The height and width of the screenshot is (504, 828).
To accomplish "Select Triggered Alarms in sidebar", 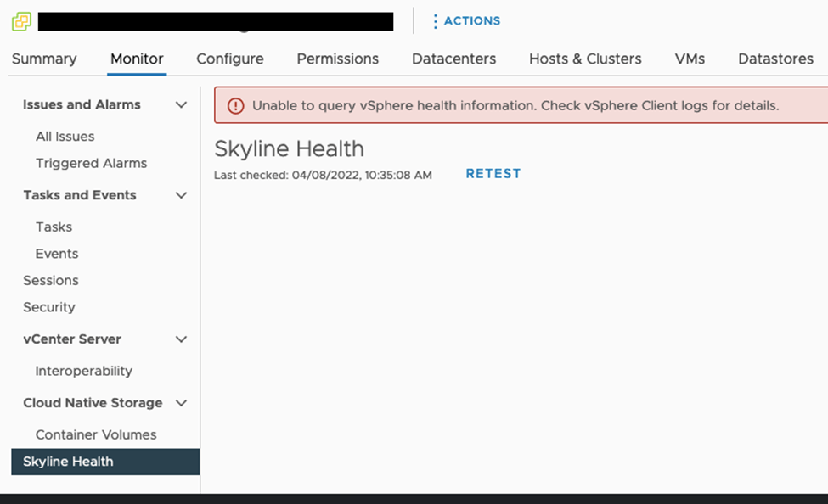I will click(x=91, y=163).
